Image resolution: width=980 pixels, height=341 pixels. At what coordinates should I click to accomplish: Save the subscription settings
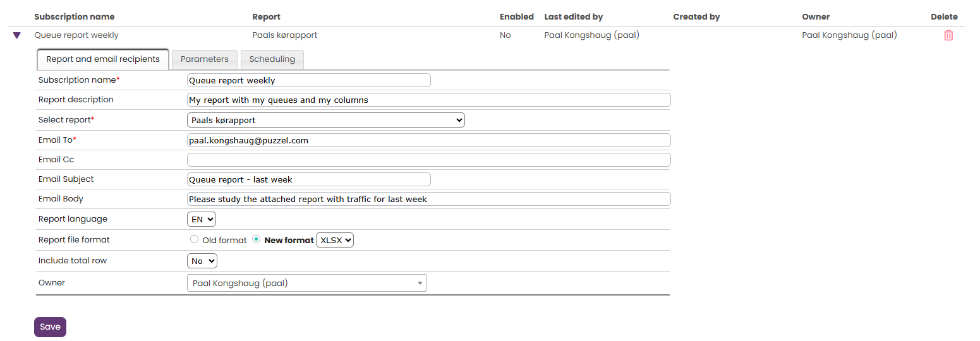click(x=50, y=327)
